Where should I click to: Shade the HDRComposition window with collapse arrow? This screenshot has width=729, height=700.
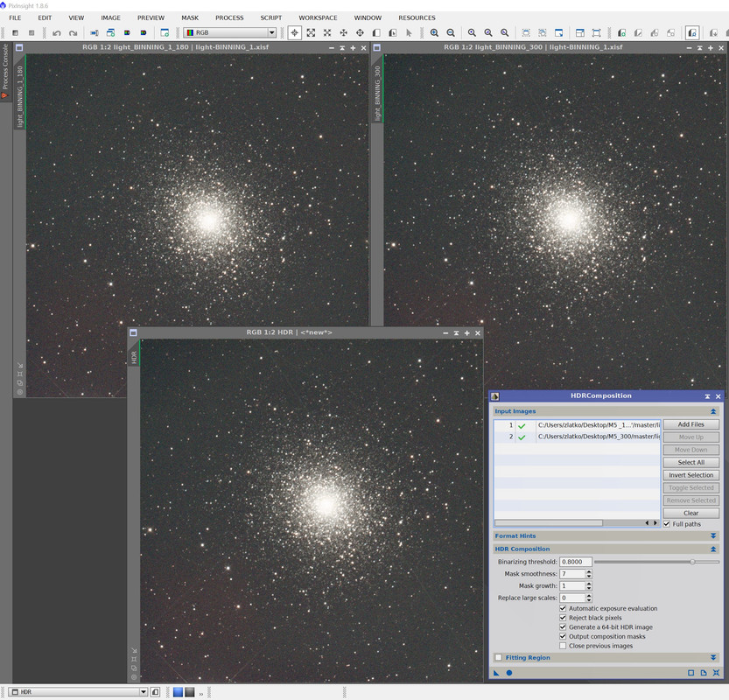pyautogui.click(x=707, y=396)
